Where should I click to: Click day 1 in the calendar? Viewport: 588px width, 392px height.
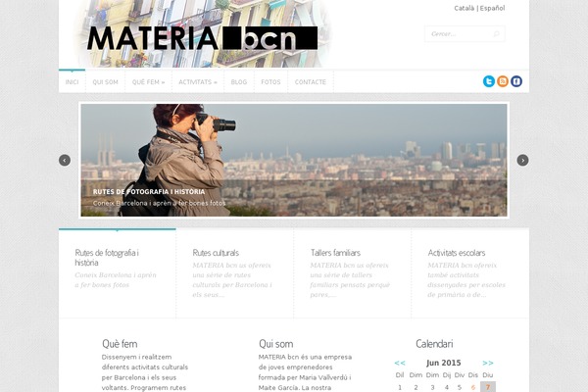[400, 387]
